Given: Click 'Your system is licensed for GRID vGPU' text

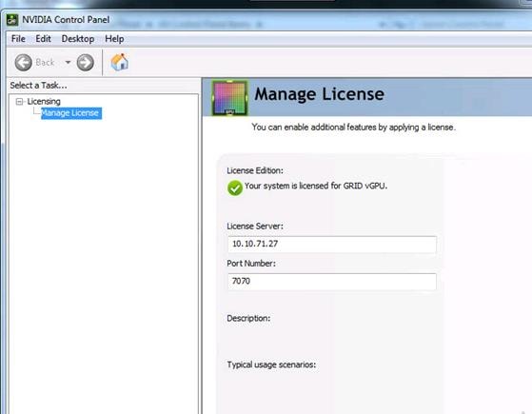Looking at the screenshot, I should pyautogui.click(x=316, y=186).
